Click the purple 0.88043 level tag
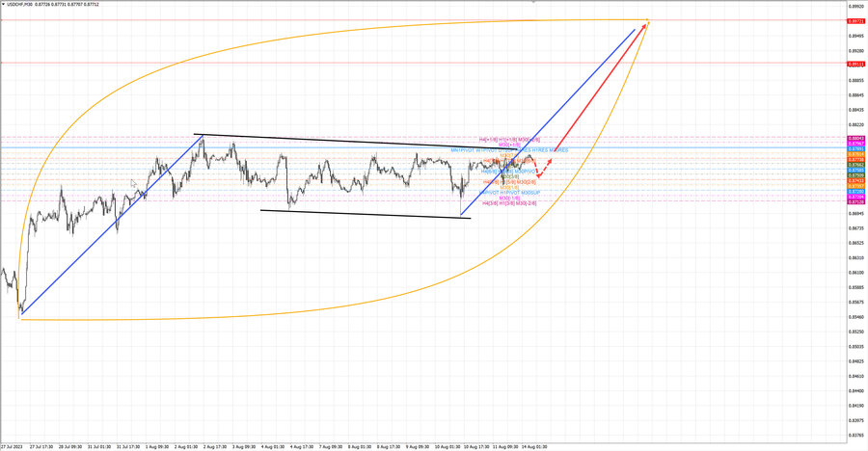 pyautogui.click(x=855, y=139)
